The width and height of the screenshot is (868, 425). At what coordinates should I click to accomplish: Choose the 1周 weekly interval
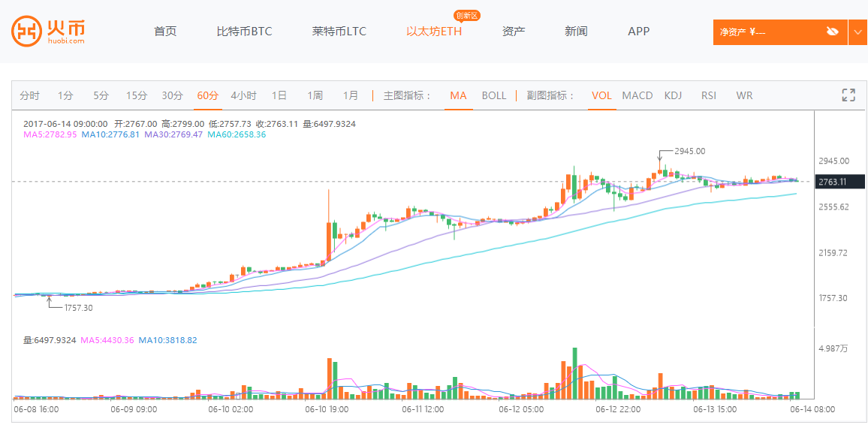pyautogui.click(x=315, y=95)
